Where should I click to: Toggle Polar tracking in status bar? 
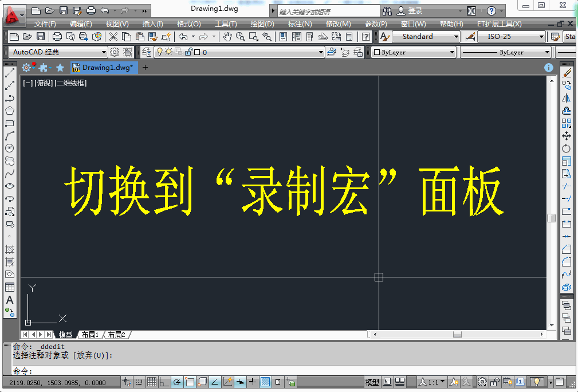pyautogui.click(x=177, y=382)
